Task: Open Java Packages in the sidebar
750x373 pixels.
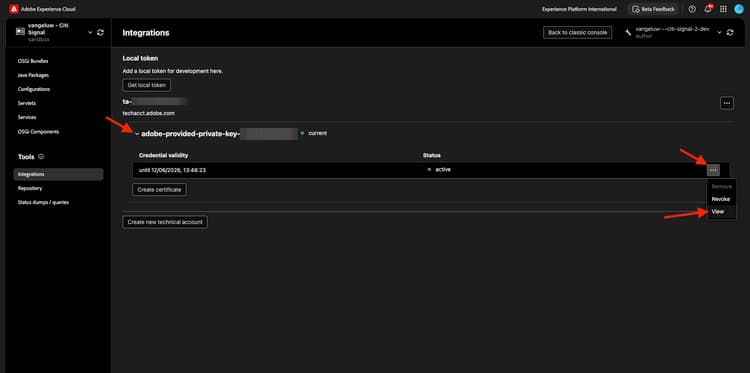Action: coord(33,75)
